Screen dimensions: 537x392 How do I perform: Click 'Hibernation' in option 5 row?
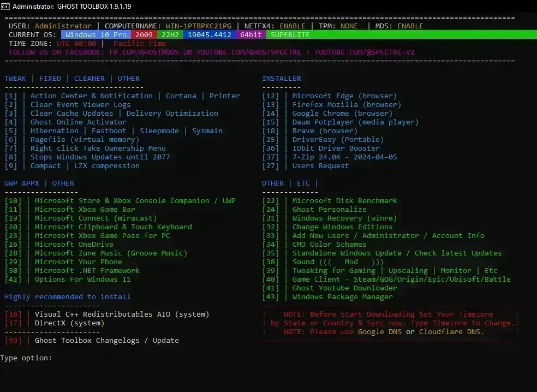[x=55, y=131]
